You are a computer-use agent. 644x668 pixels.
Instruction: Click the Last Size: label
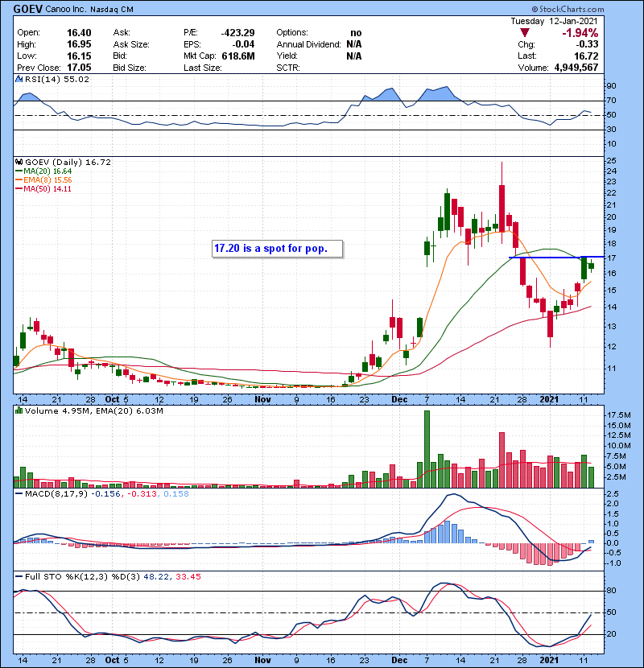202,68
